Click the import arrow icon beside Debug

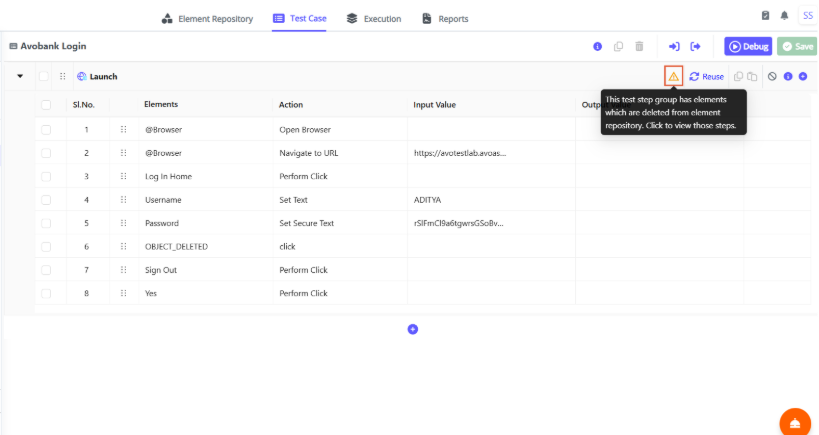pos(674,46)
